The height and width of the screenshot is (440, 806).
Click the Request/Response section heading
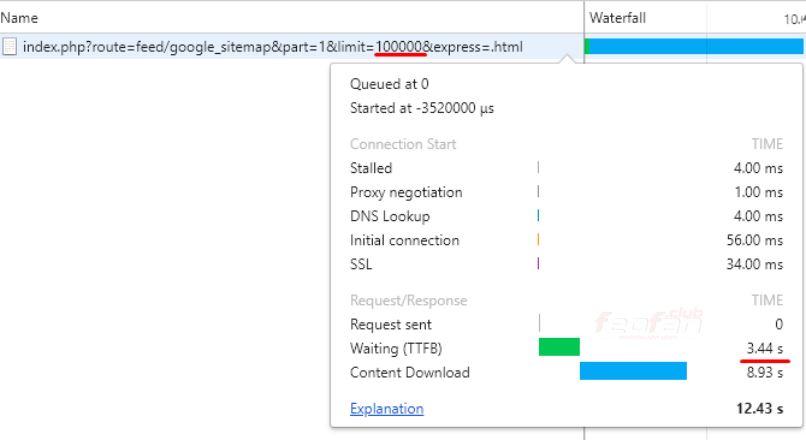click(x=408, y=300)
